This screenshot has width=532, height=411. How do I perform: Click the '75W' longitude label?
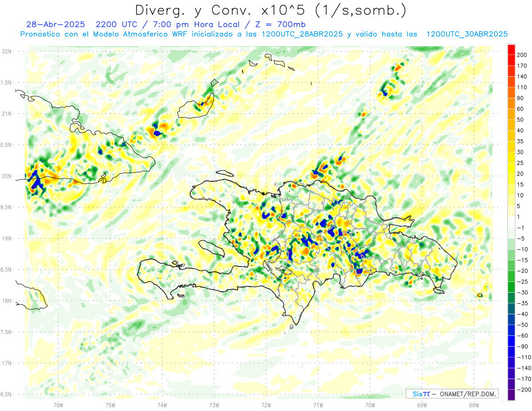click(110, 405)
